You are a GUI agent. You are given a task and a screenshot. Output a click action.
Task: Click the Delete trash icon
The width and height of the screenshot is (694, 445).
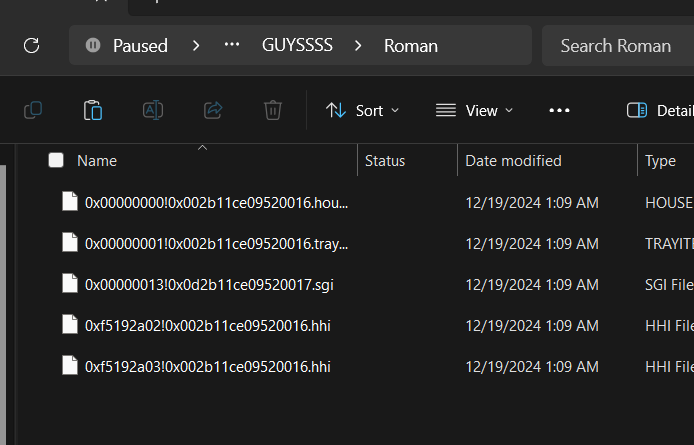pos(273,110)
